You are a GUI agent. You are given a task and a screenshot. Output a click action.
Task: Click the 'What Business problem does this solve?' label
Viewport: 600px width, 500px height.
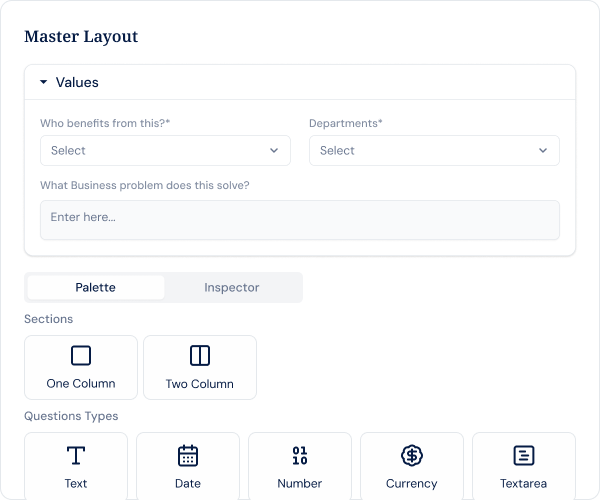click(145, 185)
